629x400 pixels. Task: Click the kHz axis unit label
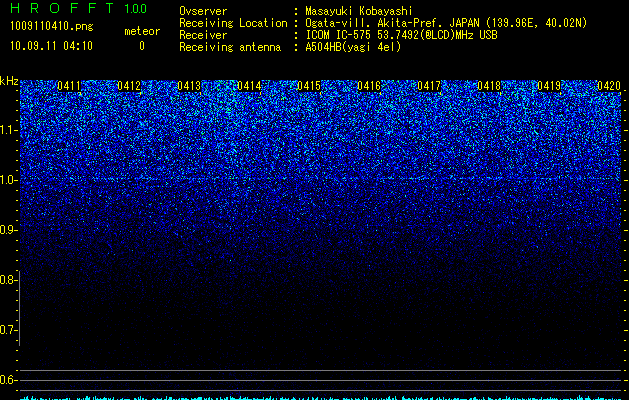coord(9,81)
